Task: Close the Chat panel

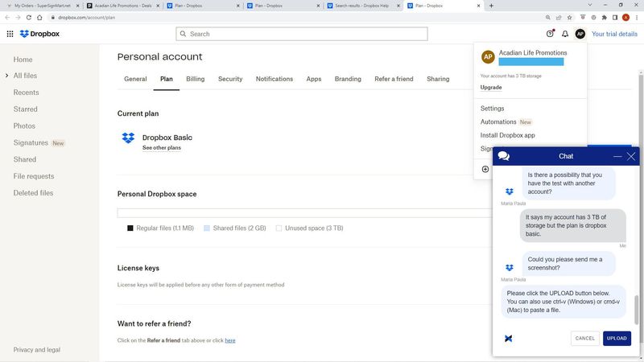Action: (631, 156)
